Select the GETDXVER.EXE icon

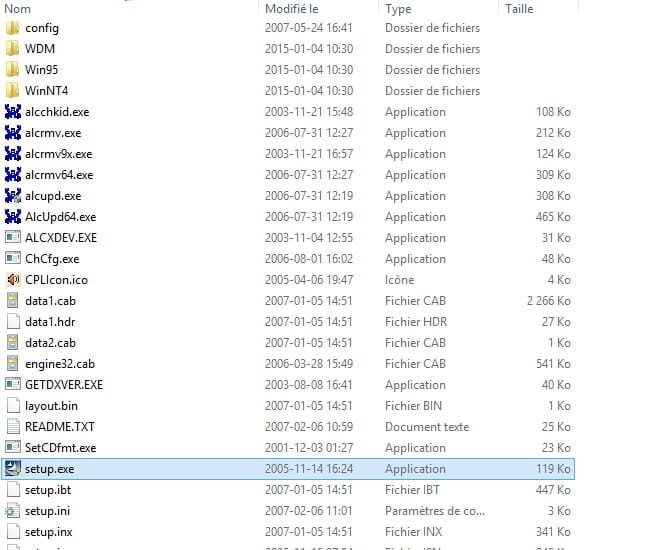(12, 384)
